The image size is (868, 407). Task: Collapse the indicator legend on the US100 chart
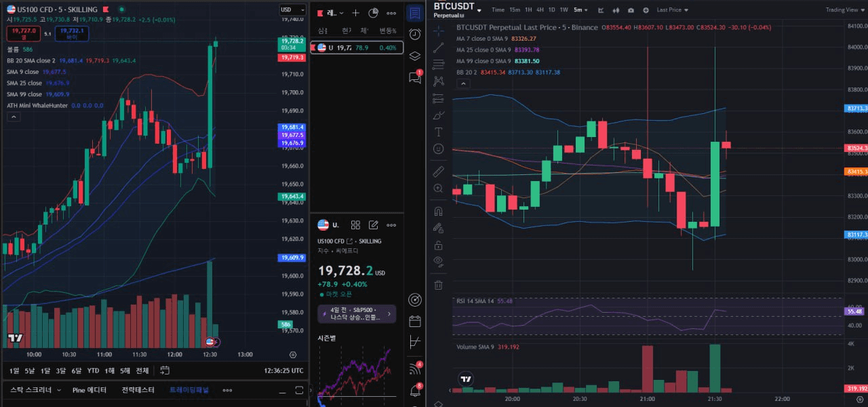[13, 117]
